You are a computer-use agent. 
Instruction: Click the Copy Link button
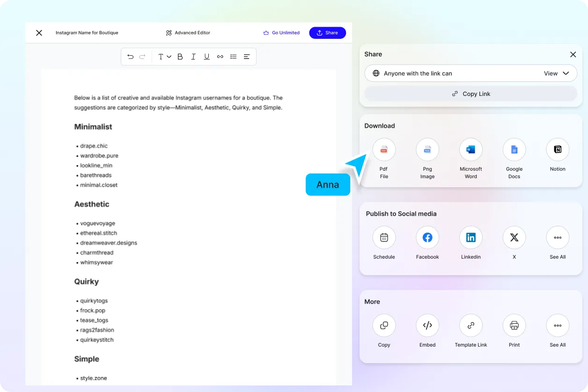point(470,94)
